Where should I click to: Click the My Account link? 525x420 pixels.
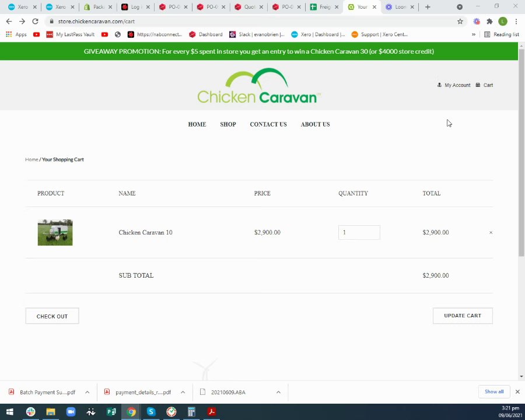(454, 85)
